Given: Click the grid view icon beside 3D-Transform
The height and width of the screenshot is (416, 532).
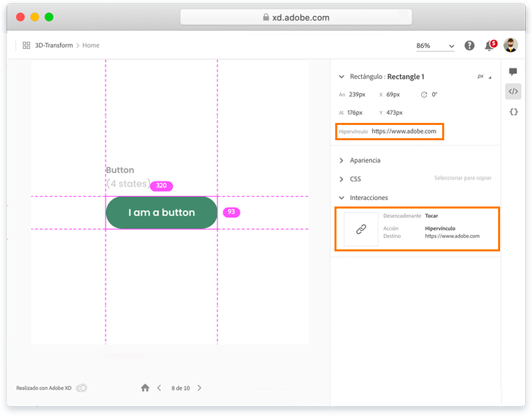Looking at the screenshot, I should pos(27,45).
